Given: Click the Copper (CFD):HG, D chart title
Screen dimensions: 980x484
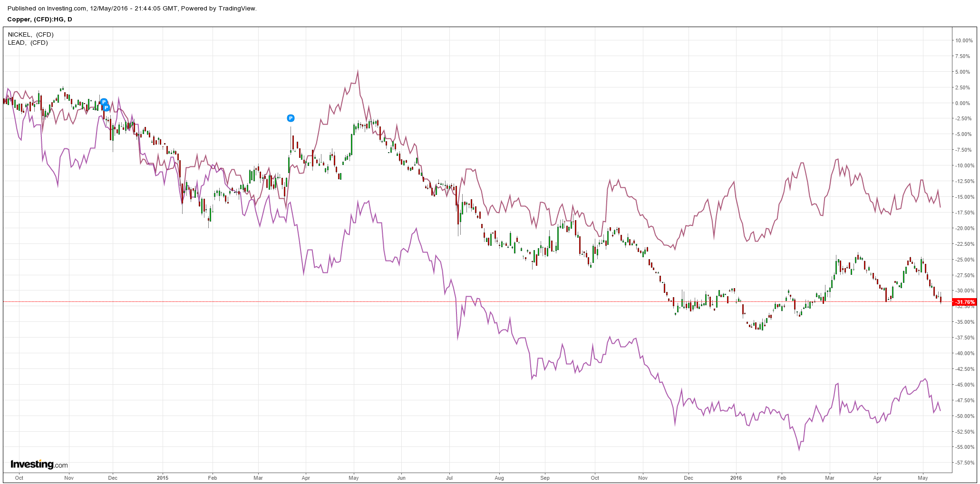Looking at the screenshot, I should (x=40, y=19).
